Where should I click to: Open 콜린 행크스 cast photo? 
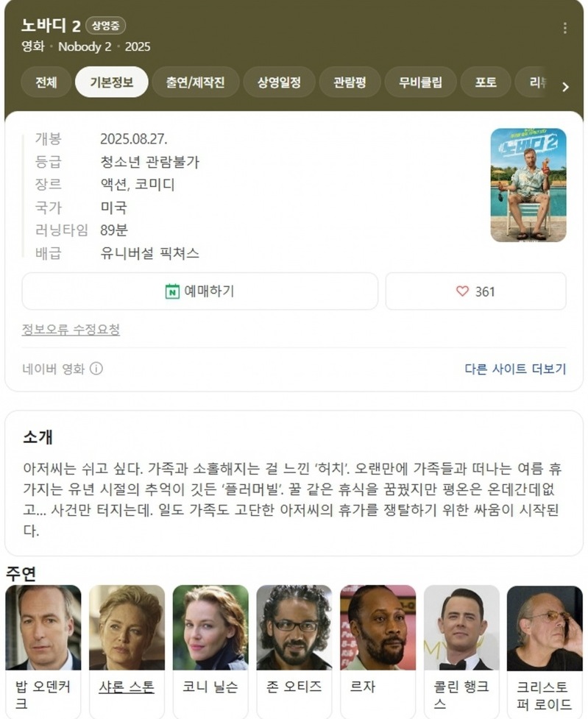(x=461, y=627)
